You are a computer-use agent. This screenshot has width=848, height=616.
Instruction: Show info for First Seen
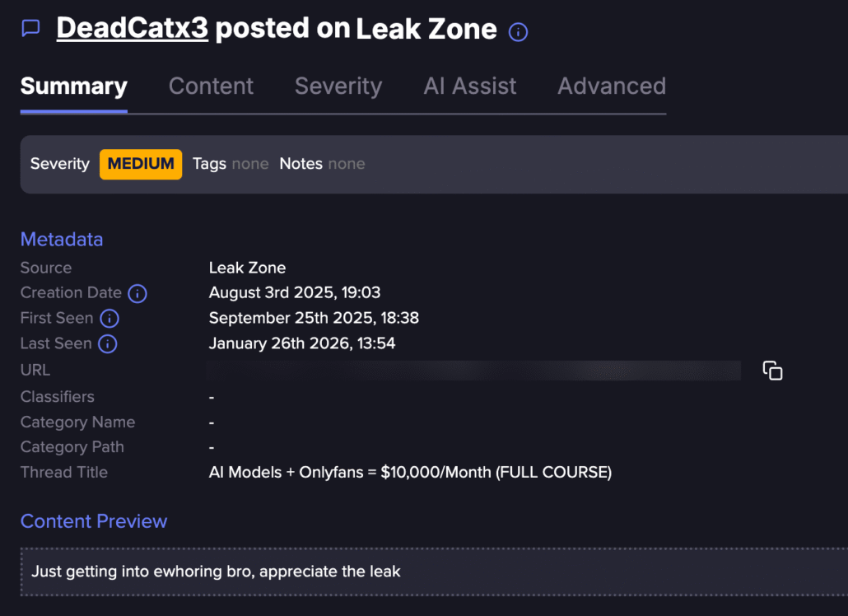[x=109, y=319]
